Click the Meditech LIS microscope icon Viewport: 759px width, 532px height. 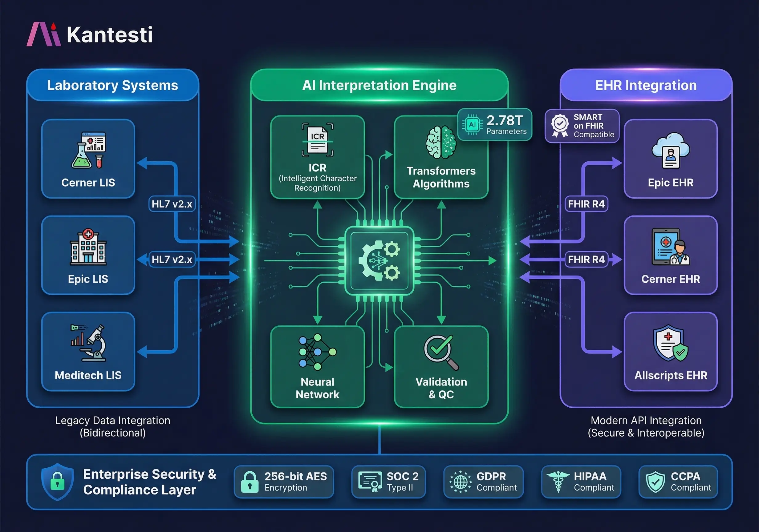coord(88,343)
